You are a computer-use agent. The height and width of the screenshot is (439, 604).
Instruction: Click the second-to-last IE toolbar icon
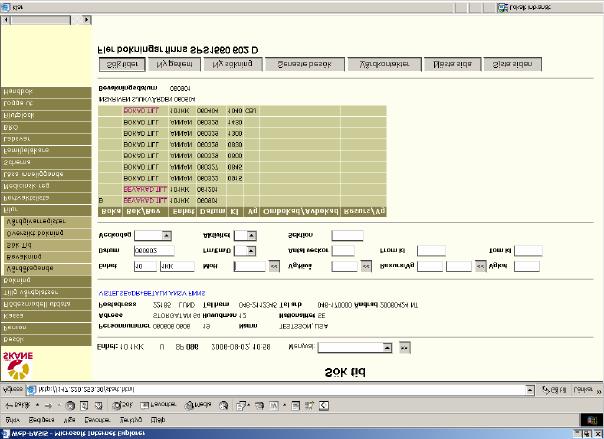(309, 405)
